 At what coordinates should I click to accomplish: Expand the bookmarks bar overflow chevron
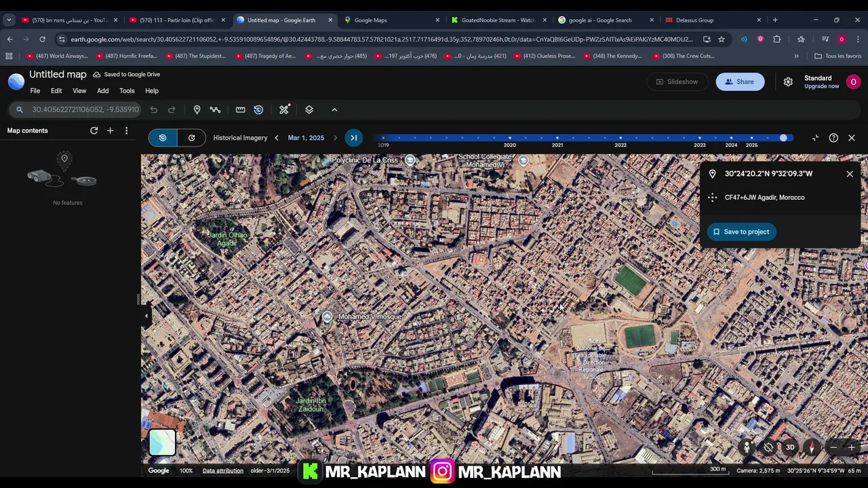coord(796,56)
